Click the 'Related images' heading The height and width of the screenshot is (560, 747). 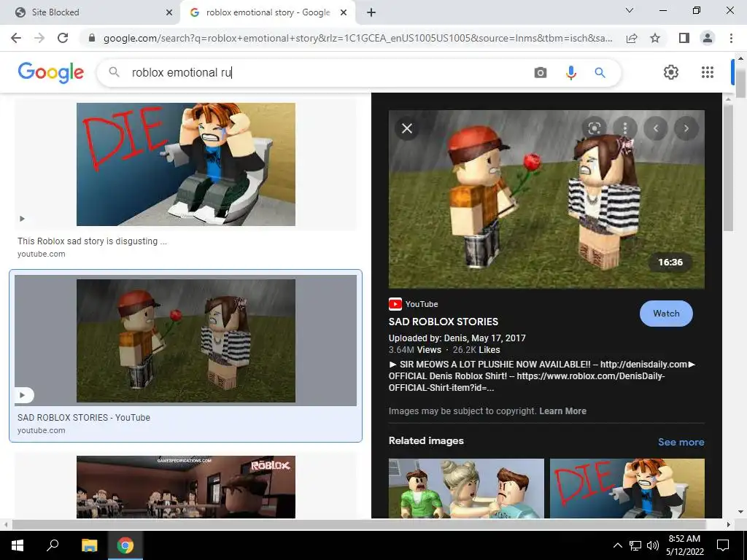(426, 440)
